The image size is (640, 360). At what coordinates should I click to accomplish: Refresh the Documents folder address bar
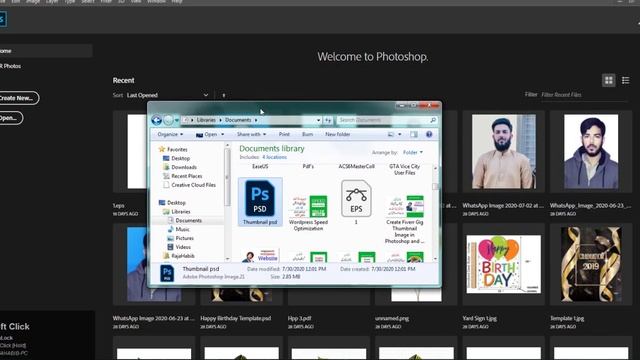[328, 120]
